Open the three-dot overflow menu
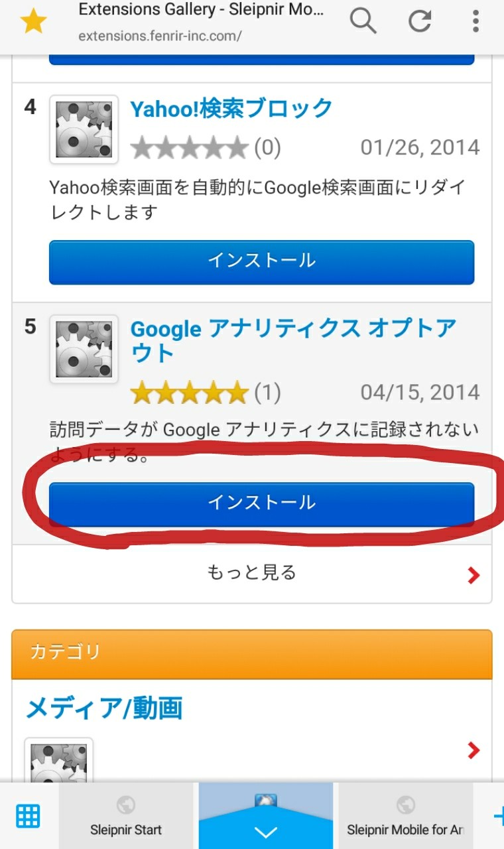 (475, 22)
